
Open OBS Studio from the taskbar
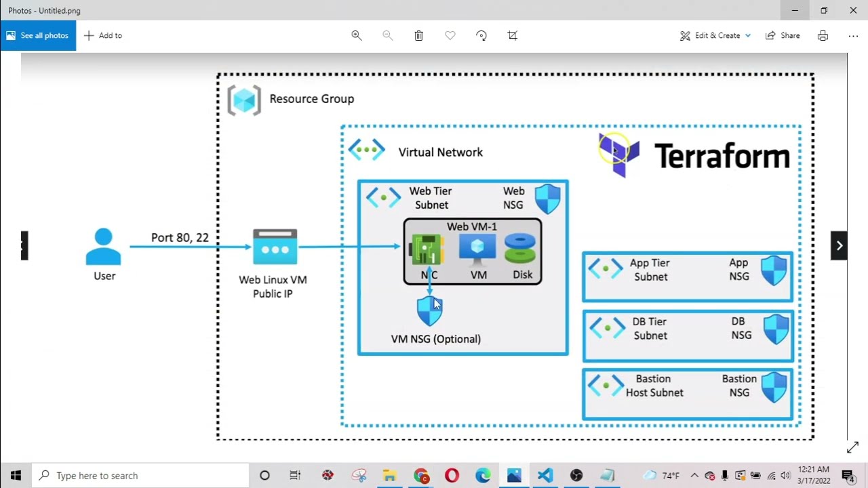click(576, 475)
